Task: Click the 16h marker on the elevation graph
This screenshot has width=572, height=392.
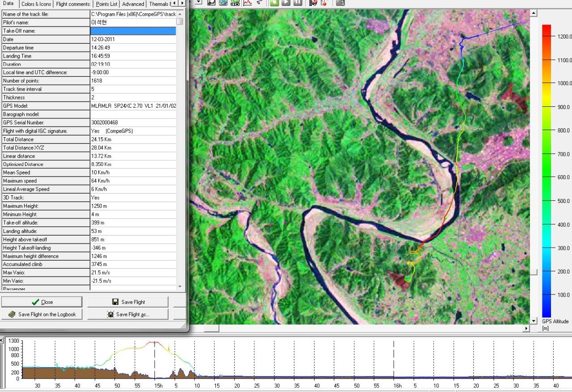Action: 397,385
